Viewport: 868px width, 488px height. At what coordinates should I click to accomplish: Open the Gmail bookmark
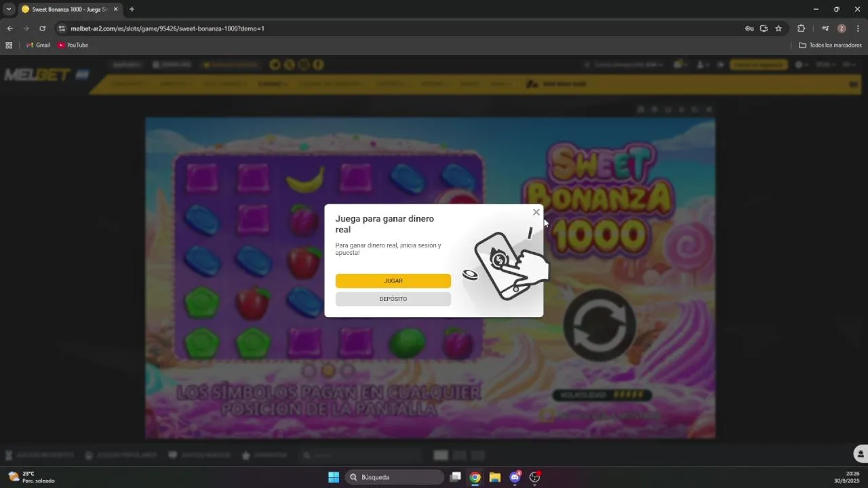click(38, 45)
